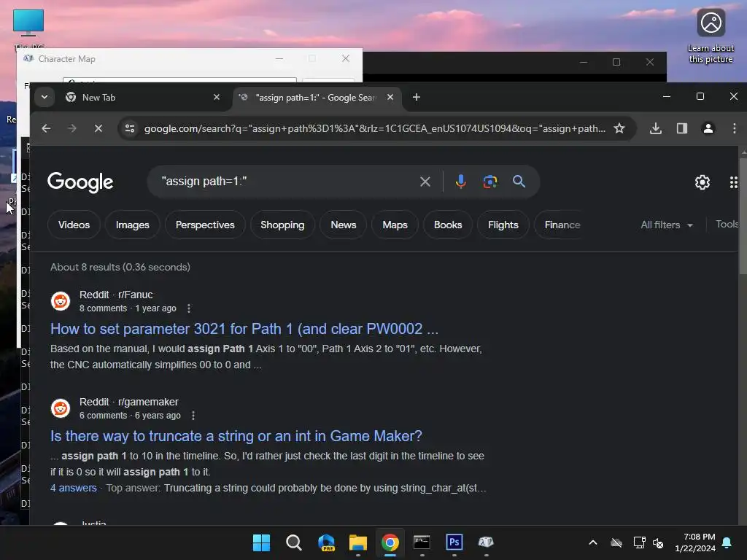747x560 pixels.
Task: Click the Reddit r/gamemaker source label
Action: click(x=128, y=402)
